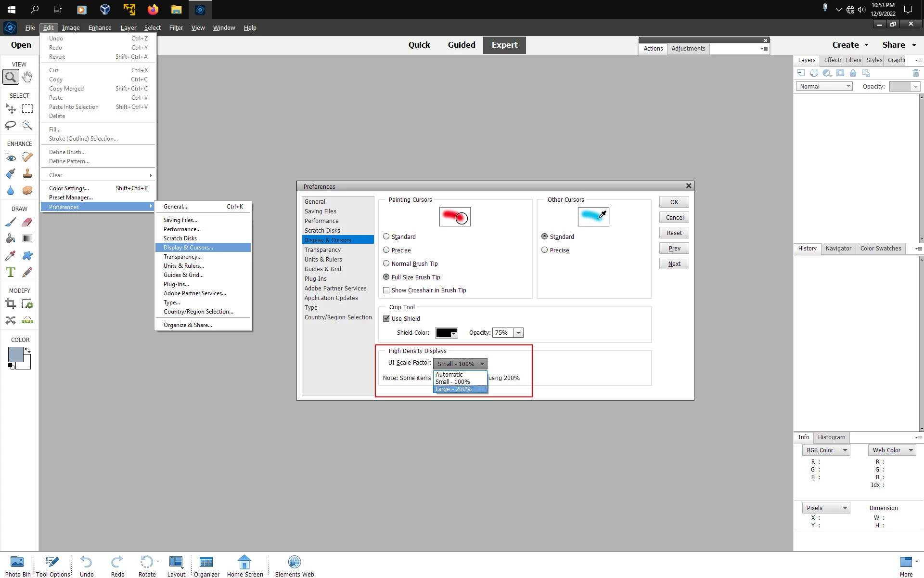Expand the RGB Color dropdown in Info panel
924x578 pixels.
pos(826,450)
